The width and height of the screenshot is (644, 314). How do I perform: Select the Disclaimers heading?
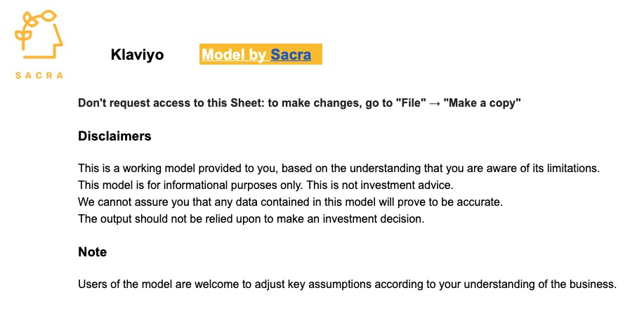tap(114, 136)
